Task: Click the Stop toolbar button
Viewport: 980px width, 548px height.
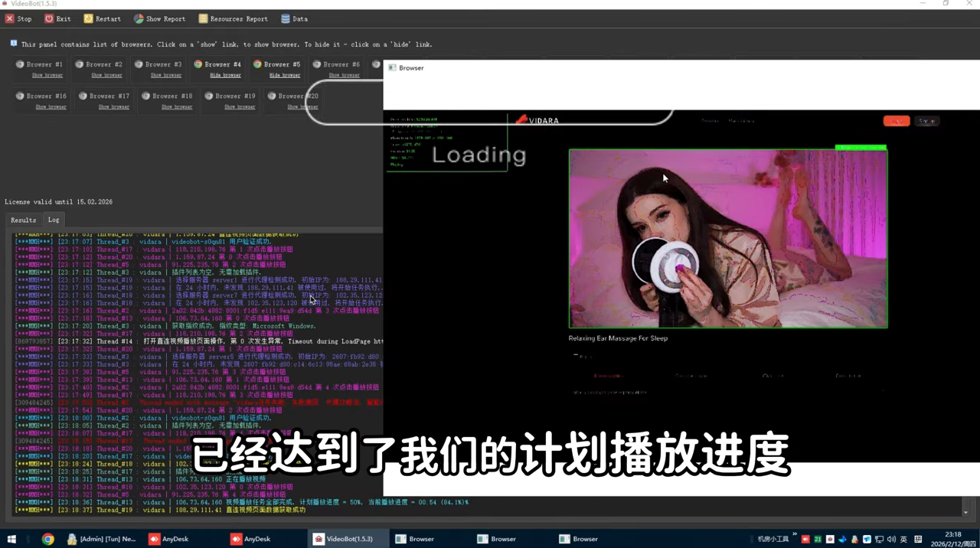Action: (19, 19)
